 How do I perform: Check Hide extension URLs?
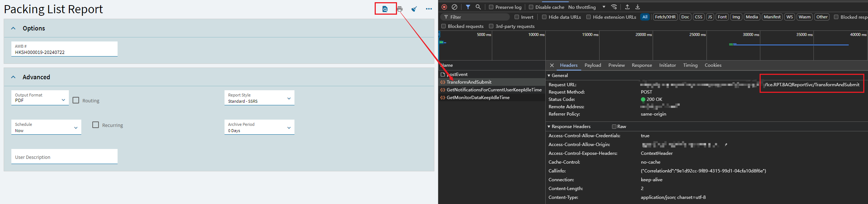coord(589,17)
